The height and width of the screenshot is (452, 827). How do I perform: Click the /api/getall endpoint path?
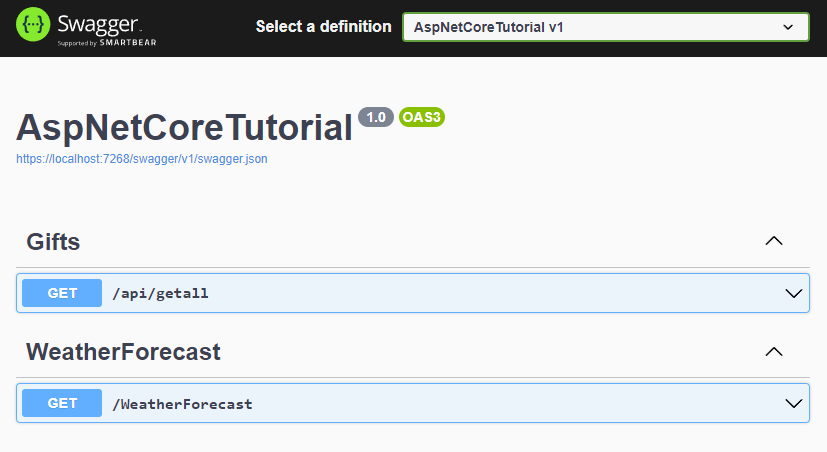click(160, 293)
